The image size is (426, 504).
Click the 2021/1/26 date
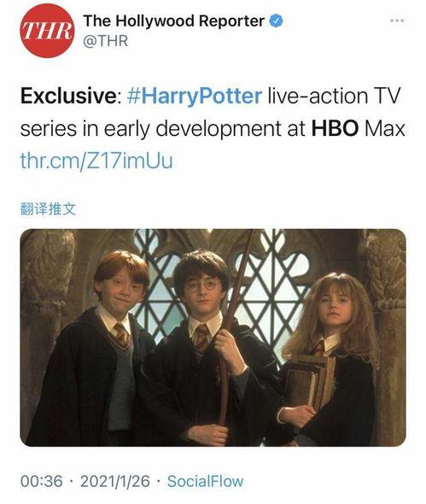(115, 481)
